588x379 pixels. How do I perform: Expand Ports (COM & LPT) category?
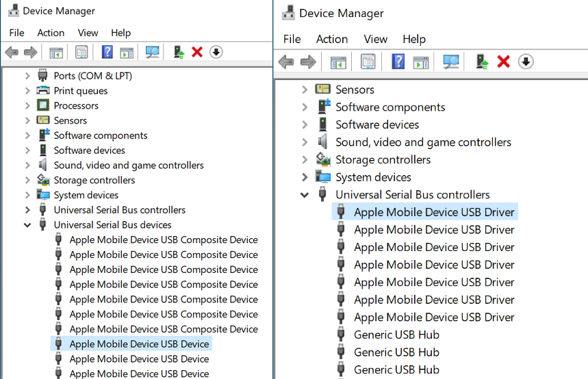[27, 76]
